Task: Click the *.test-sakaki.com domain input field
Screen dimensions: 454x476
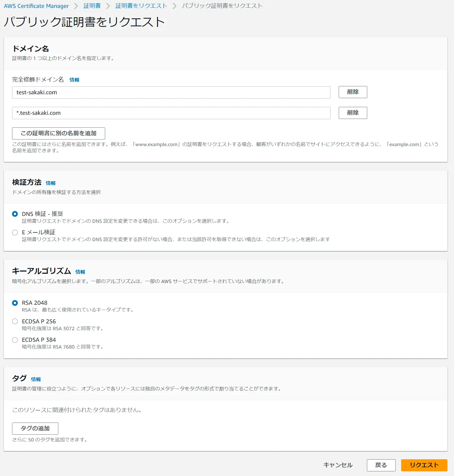Action: point(171,113)
